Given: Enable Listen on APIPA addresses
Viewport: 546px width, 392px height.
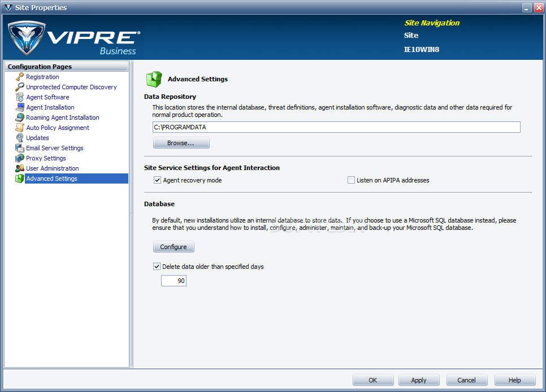Looking at the screenshot, I should pos(351,180).
